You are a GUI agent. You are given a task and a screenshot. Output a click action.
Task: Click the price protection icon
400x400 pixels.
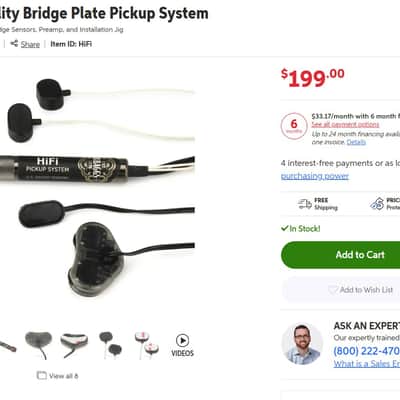click(x=377, y=203)
